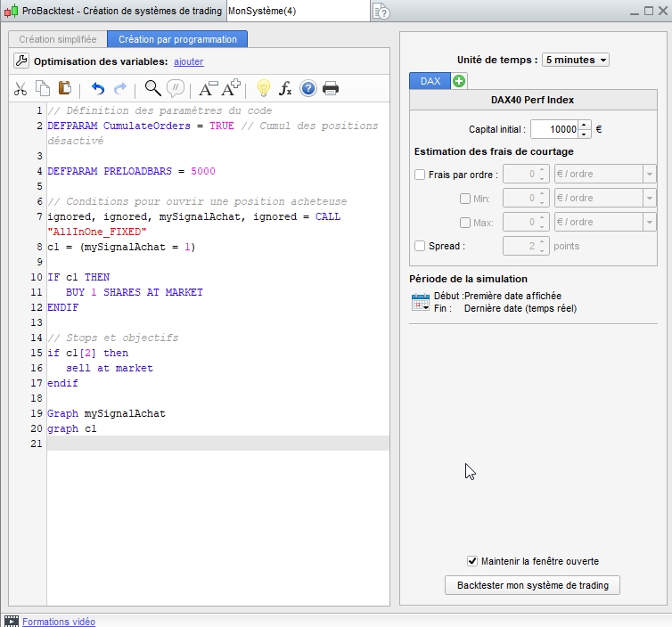The image size is (672, 627).
Task: Undo the last code edit
Action: [x=98, y=88]
